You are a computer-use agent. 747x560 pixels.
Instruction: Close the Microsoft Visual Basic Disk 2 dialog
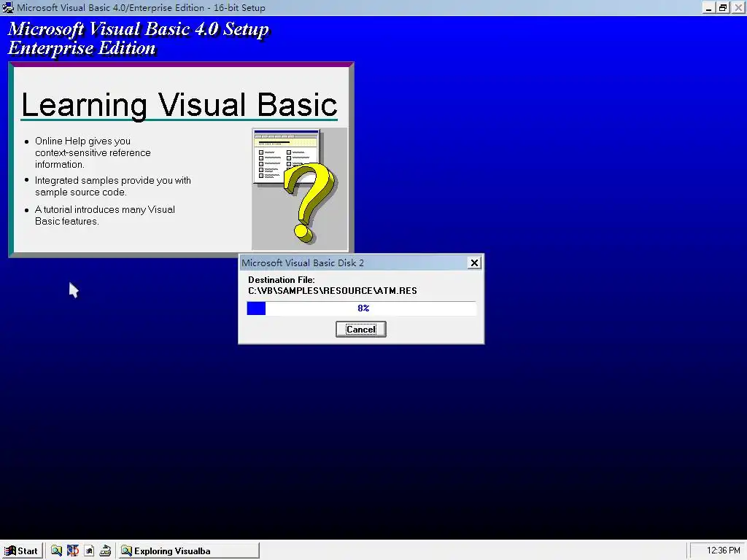coord(474,262)
